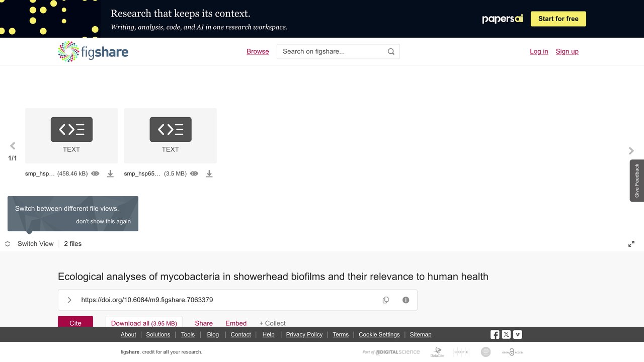This screenshot has width=644, height=362.
Task: Click + Collect option
Action: [272, 323]
